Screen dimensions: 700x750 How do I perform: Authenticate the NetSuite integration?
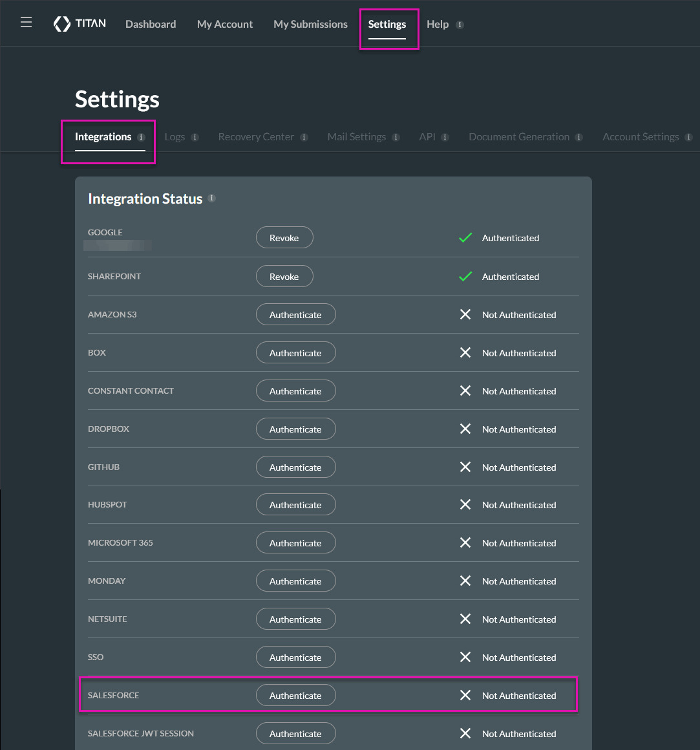[x=295, y=619]
